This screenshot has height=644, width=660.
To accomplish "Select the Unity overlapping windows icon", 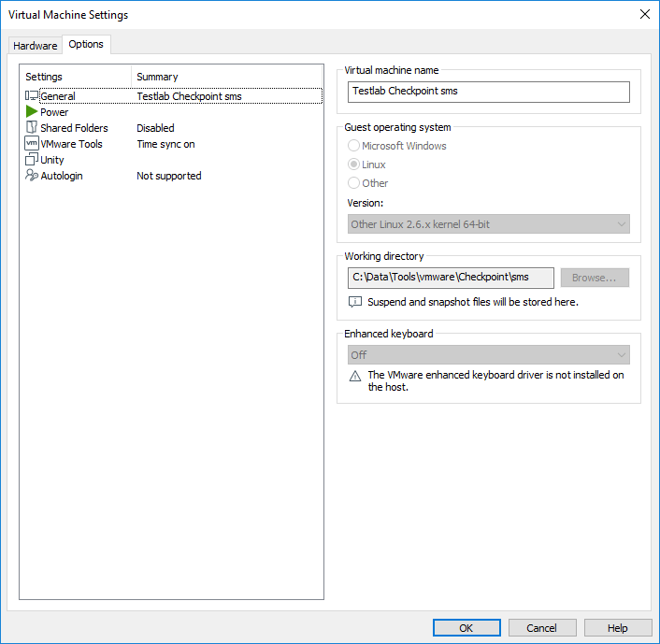I will [x=32, y=160].
